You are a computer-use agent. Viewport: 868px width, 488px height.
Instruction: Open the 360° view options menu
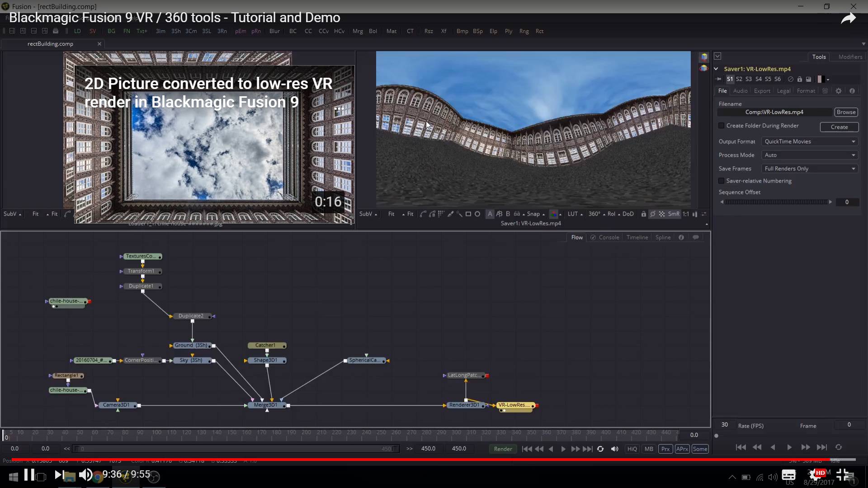[596, 214]
